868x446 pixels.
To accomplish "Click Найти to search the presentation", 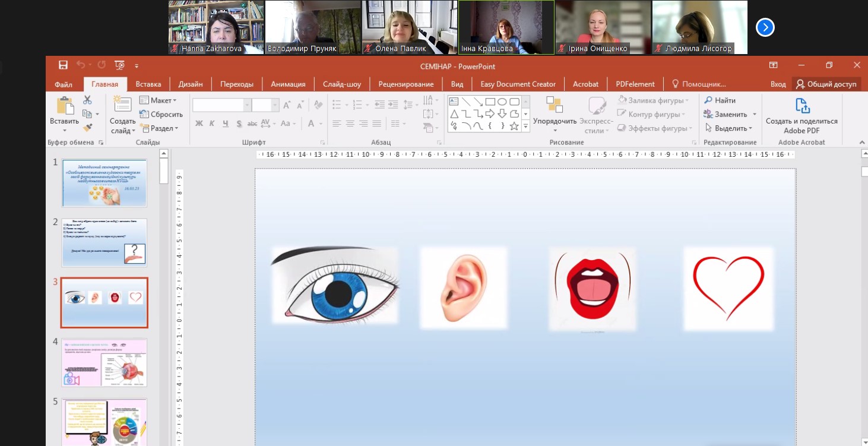I will tap(720, 100).
